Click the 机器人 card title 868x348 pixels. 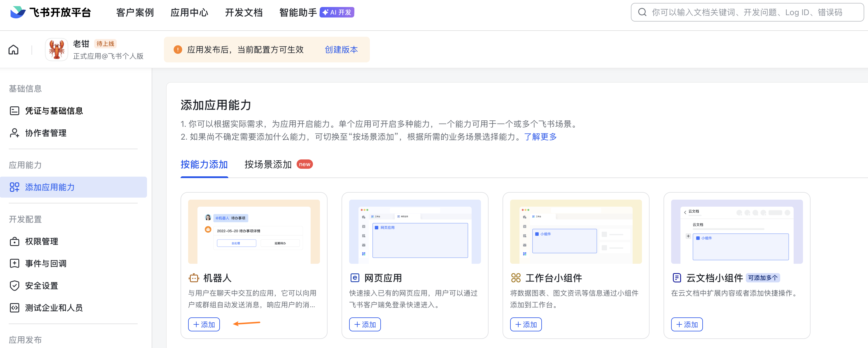(x=217, y=278)
